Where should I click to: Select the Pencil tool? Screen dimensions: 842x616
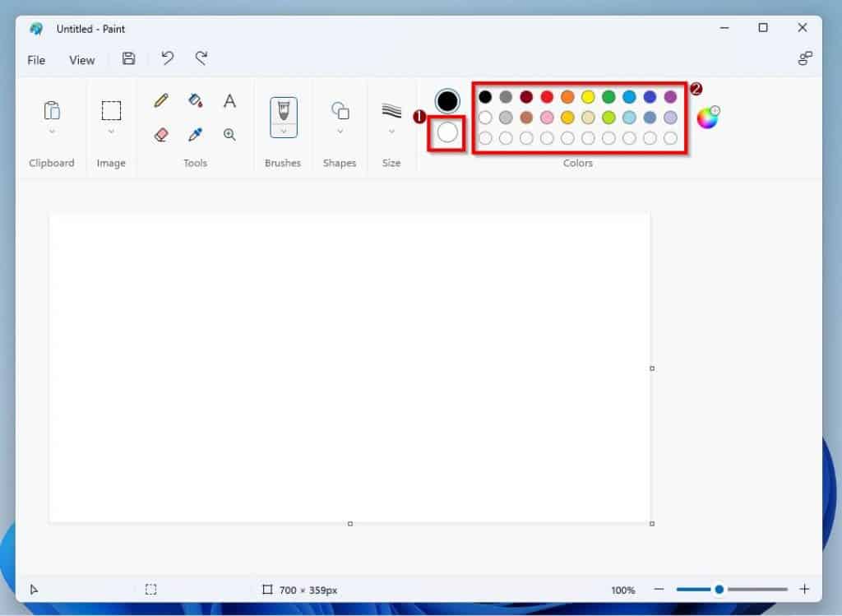pyautogui.click(x=161, y=100)
